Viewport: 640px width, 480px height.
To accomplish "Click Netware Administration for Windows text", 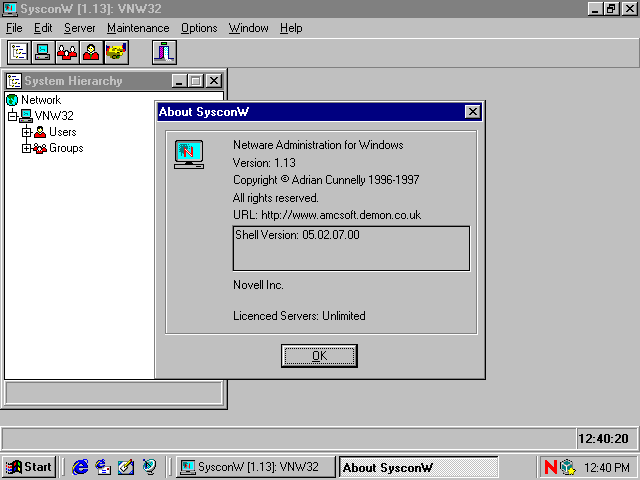I will [x=318, y=145].
